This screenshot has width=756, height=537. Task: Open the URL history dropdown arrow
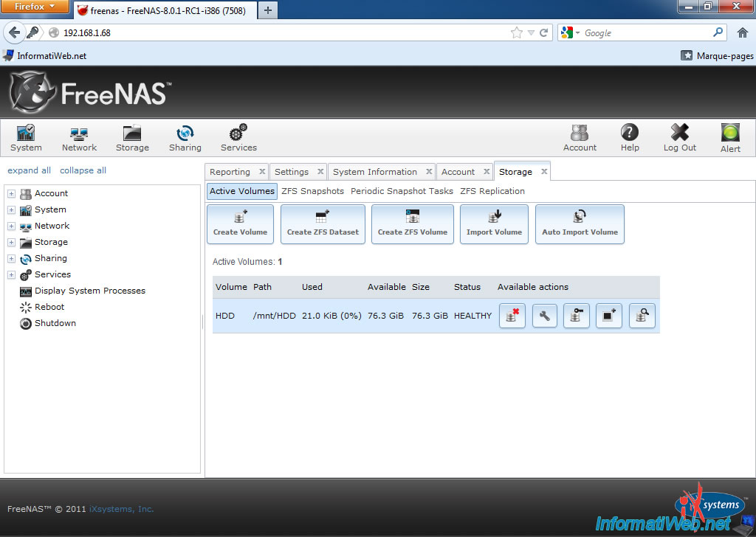(x=531, y=32)
